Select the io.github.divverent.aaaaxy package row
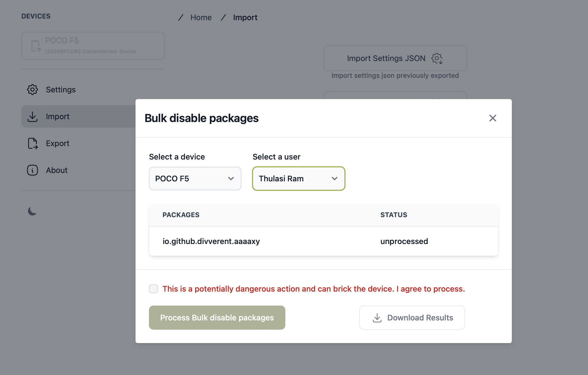This screenshot has width=588, height=375. click(211, 241)
